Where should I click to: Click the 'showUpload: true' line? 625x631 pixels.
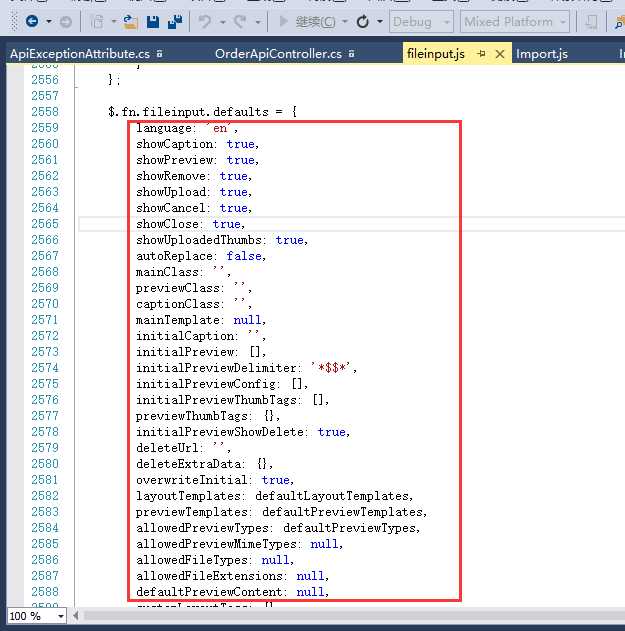(x=194, y=192)
